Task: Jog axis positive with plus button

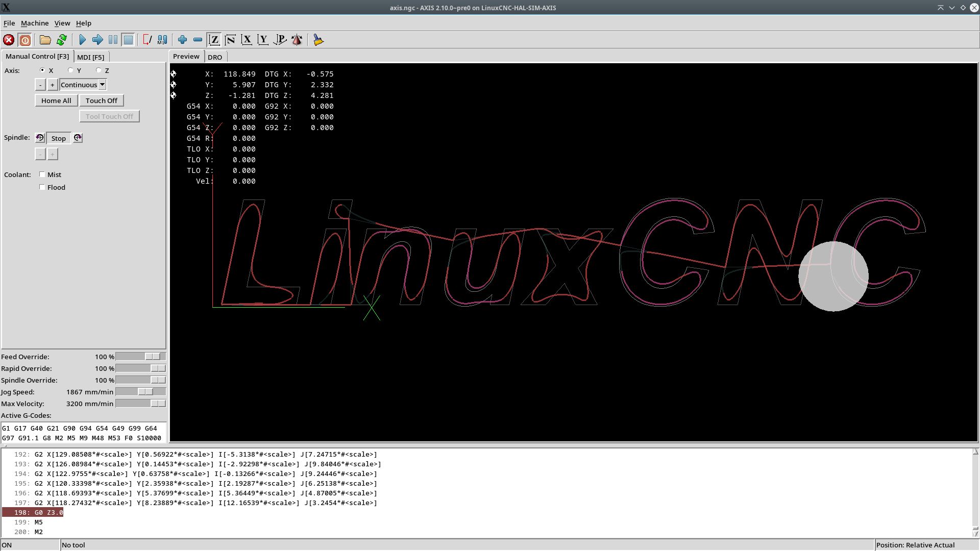Action: click(52, 85)
